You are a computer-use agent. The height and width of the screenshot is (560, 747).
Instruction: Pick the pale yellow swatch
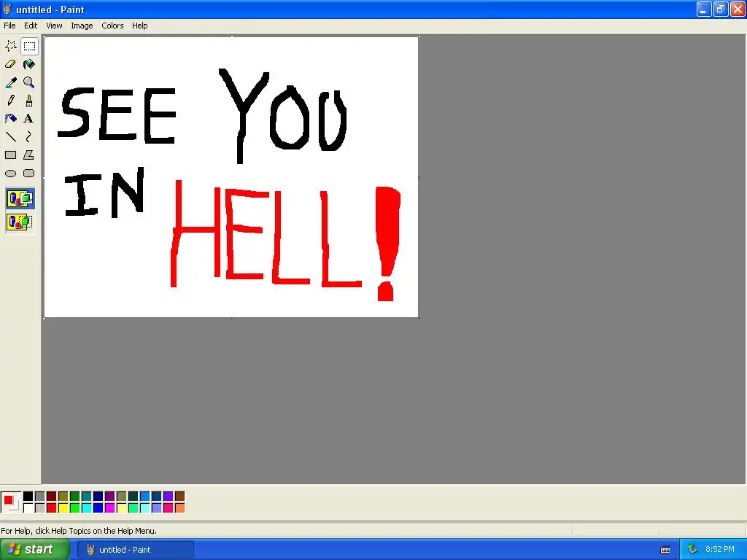click(x=122, y=508)
